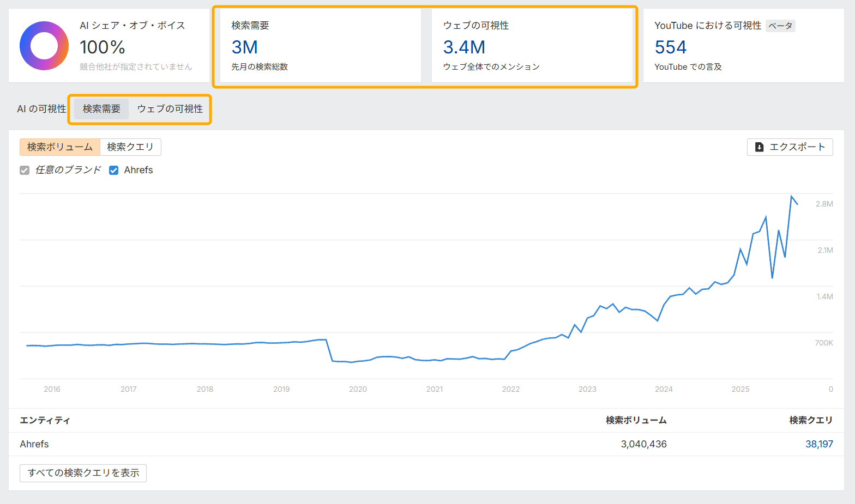Select the 検索需要 tab
Image resolution: width=855 pixels, height=504 pixels.
coord(101,109)
